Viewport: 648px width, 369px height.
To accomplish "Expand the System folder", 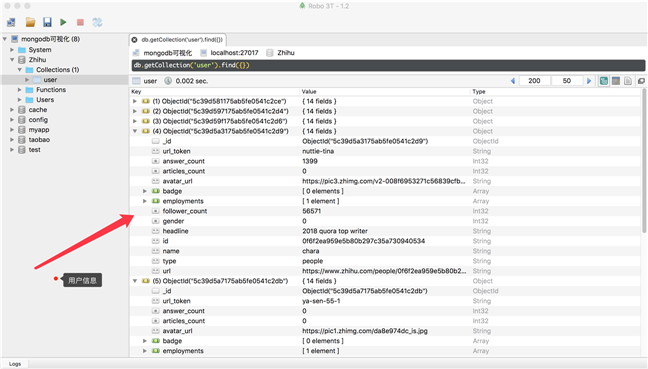I will pos(12,50).
